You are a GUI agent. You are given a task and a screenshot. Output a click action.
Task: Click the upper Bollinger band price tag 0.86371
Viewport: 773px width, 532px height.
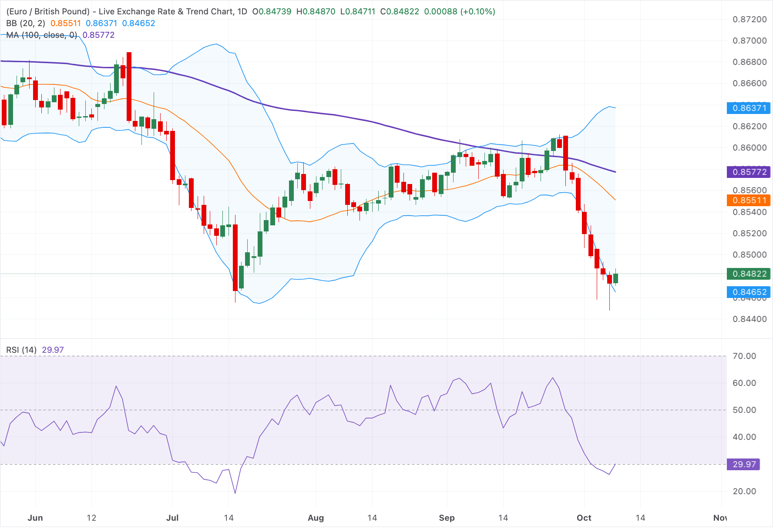click(x=749, y=108)
